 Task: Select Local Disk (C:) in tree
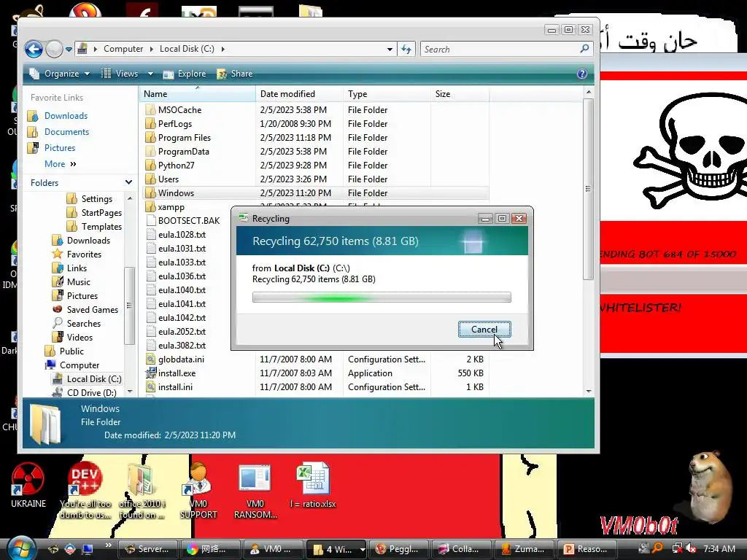[94, 378]
